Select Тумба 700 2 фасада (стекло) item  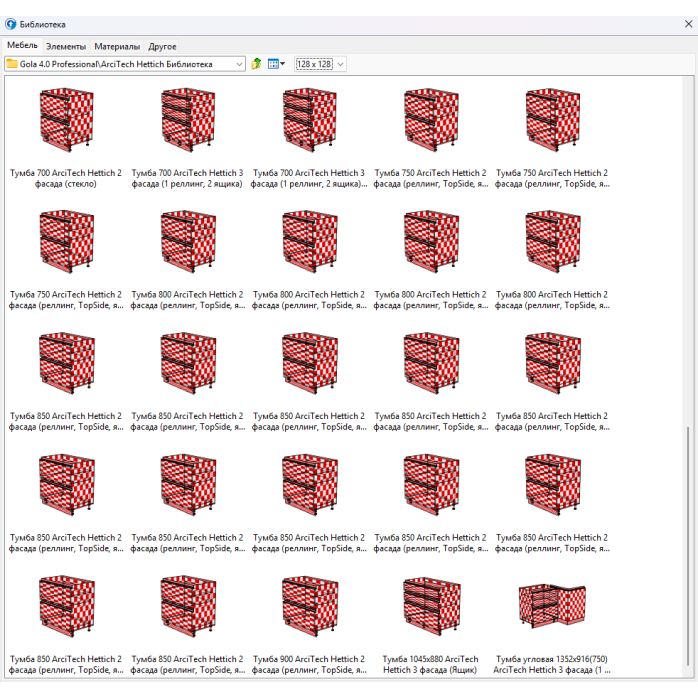(66, 137)
